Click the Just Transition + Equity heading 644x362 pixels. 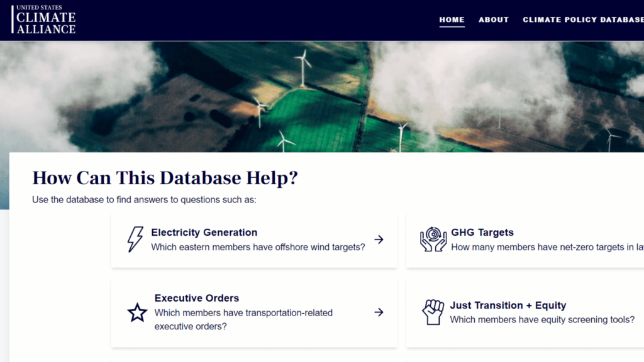(507, 305)
